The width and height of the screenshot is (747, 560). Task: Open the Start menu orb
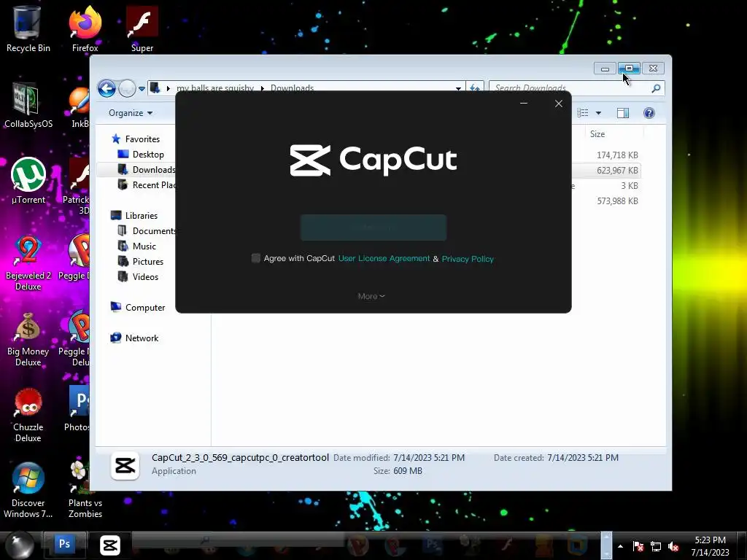coord(19,545)
